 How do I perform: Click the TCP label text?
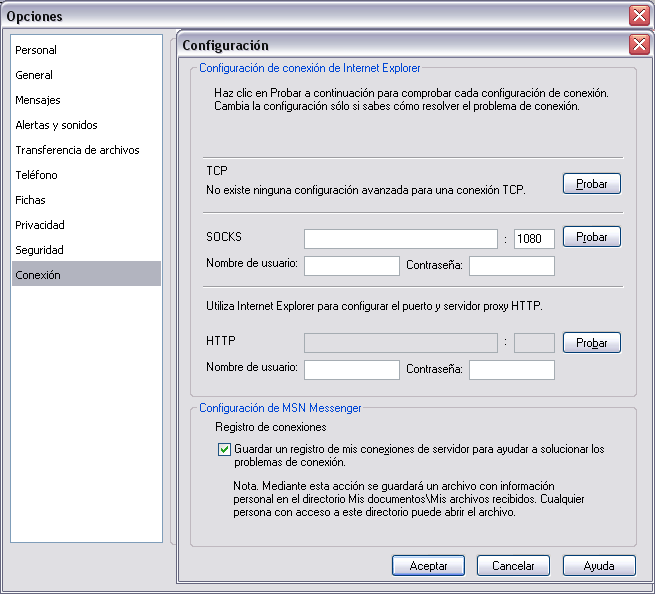point(217,171)
